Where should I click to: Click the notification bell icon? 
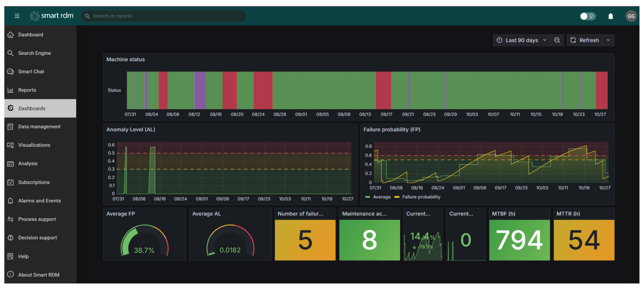point(610,16)
